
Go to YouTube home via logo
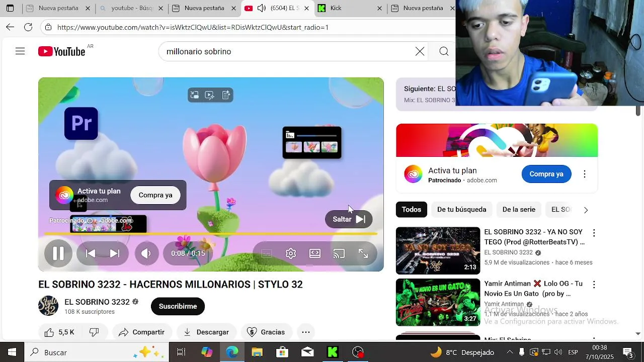point(61,51)
